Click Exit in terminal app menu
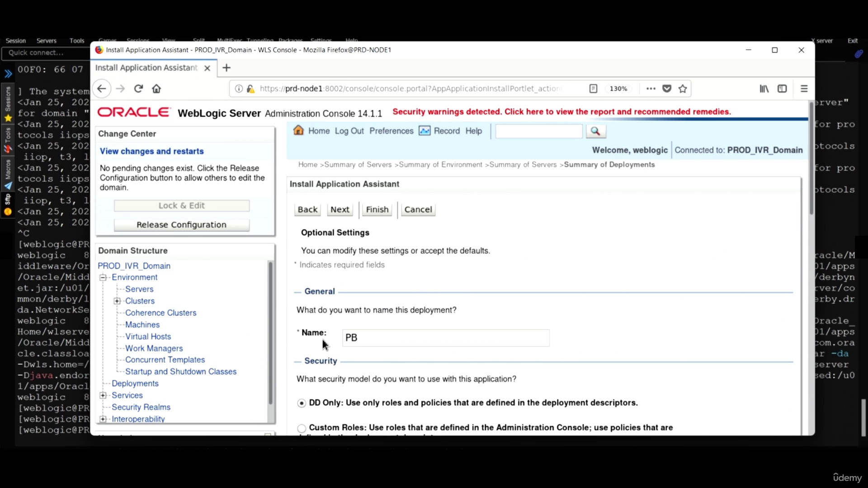 [x=853, y=41]
